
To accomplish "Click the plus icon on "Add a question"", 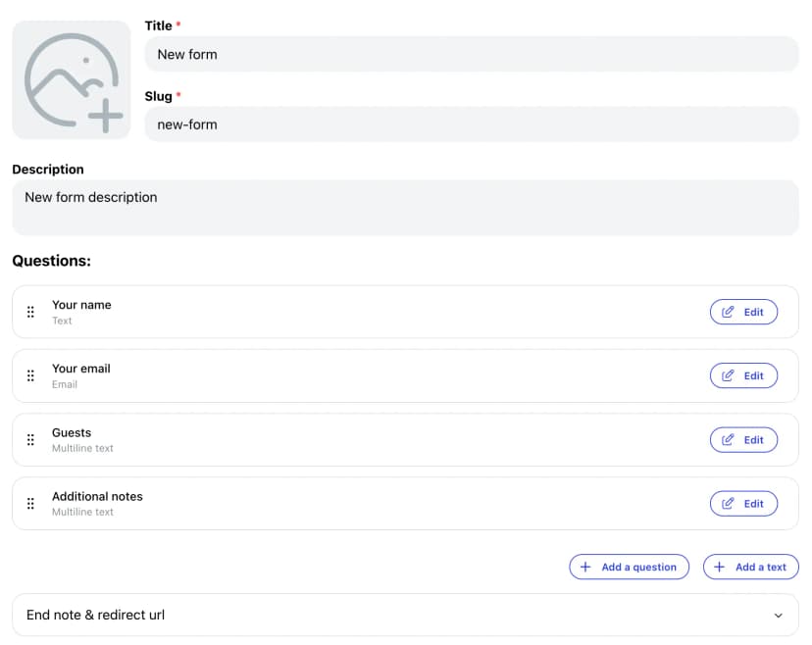I will [585, 567].
